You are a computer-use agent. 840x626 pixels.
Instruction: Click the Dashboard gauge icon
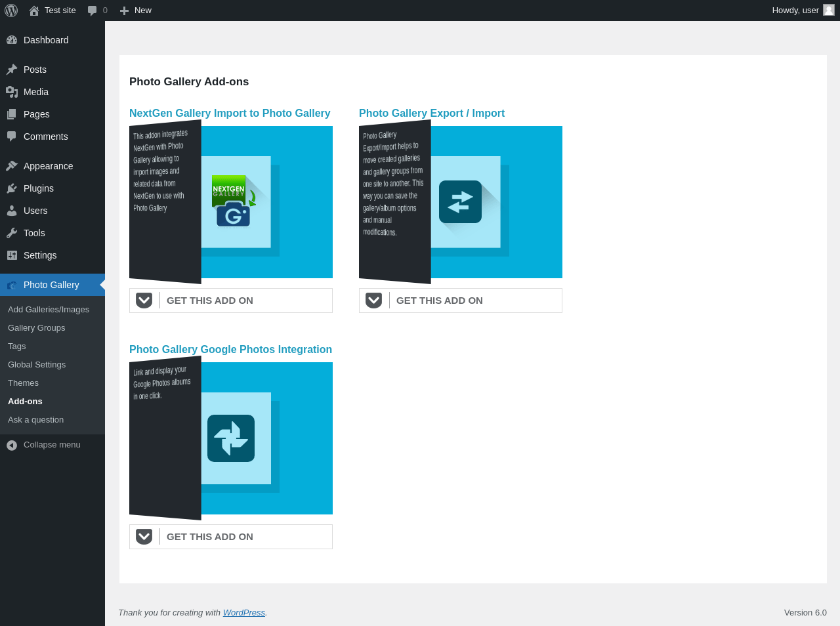12,40
